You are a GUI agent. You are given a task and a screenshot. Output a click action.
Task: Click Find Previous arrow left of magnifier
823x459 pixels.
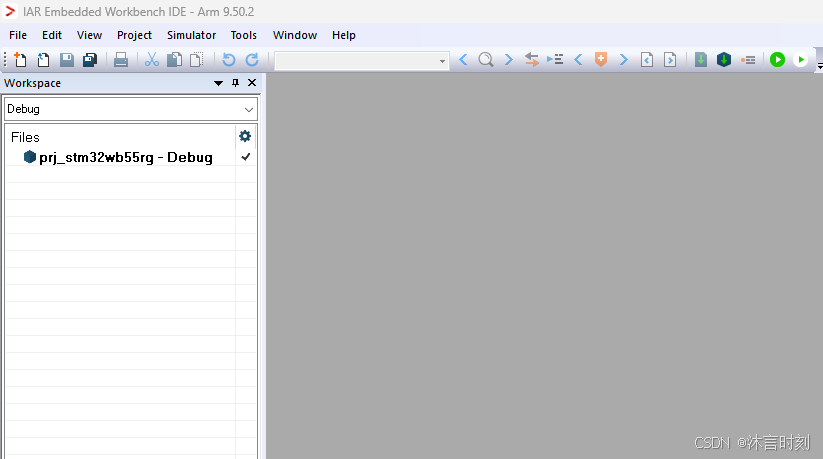(x=463, y=60)
